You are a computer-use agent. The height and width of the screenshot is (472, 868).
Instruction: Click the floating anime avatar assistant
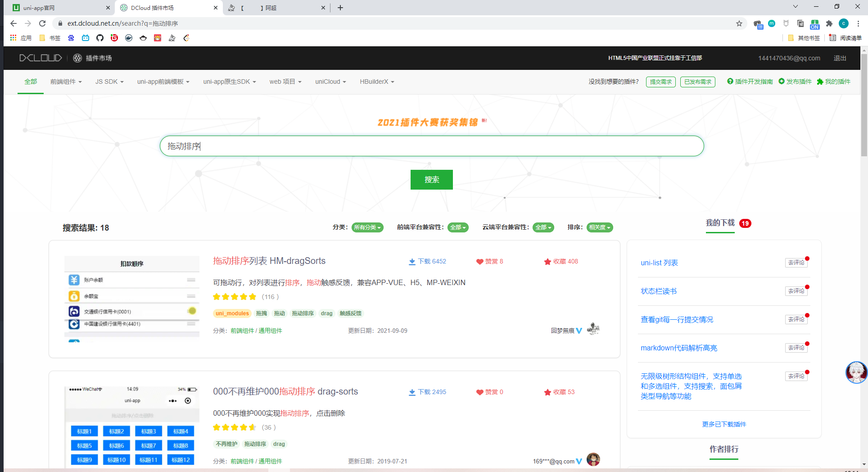tap(856, 372)
